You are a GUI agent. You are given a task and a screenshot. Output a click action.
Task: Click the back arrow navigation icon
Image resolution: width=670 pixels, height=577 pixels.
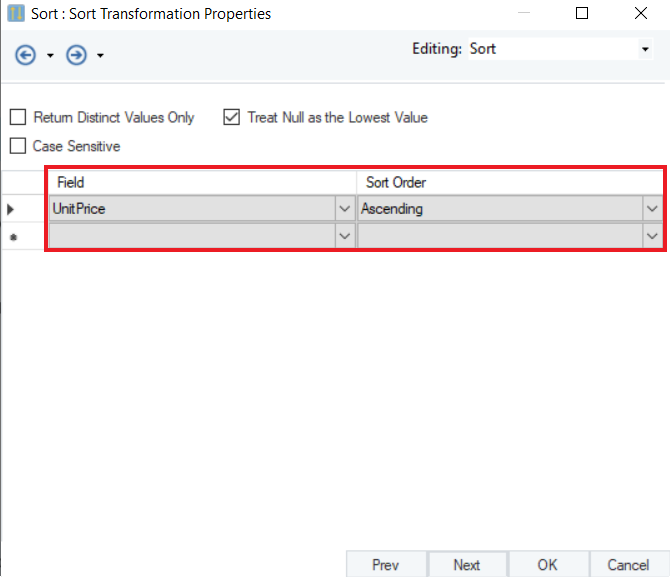(x=26, y=55)
